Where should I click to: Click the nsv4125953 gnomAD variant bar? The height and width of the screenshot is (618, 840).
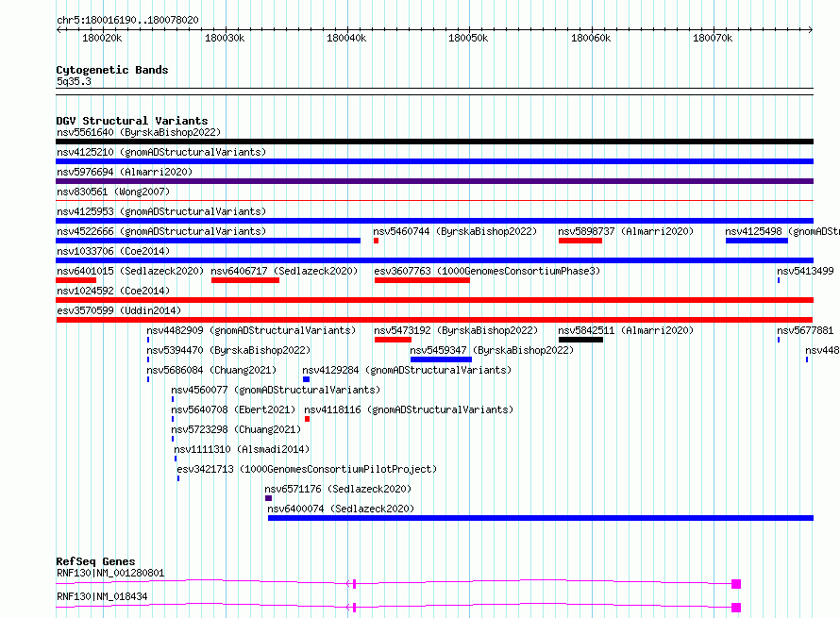434,221
